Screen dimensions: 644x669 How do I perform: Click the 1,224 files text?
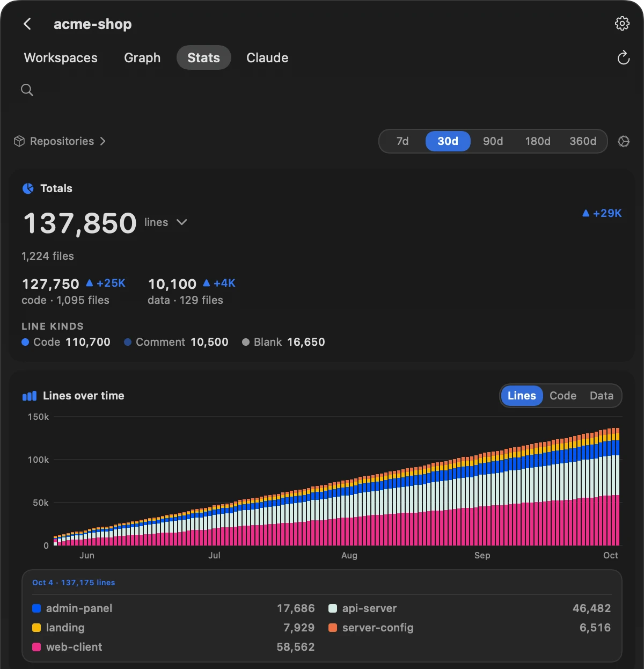48,256
